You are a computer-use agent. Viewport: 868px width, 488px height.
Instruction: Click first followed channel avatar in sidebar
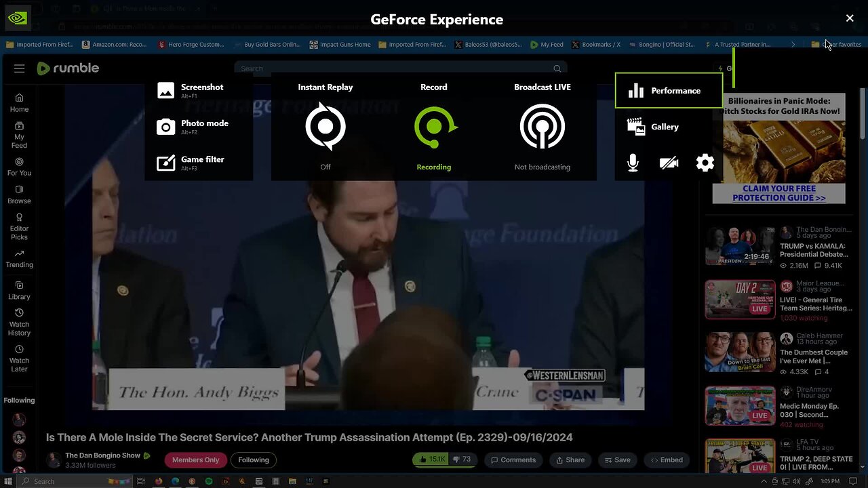(19, 420)
